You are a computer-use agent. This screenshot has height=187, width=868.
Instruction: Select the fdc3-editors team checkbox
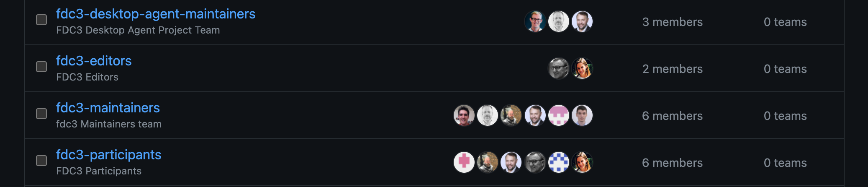pyautogui.click(x=41, y=67)
